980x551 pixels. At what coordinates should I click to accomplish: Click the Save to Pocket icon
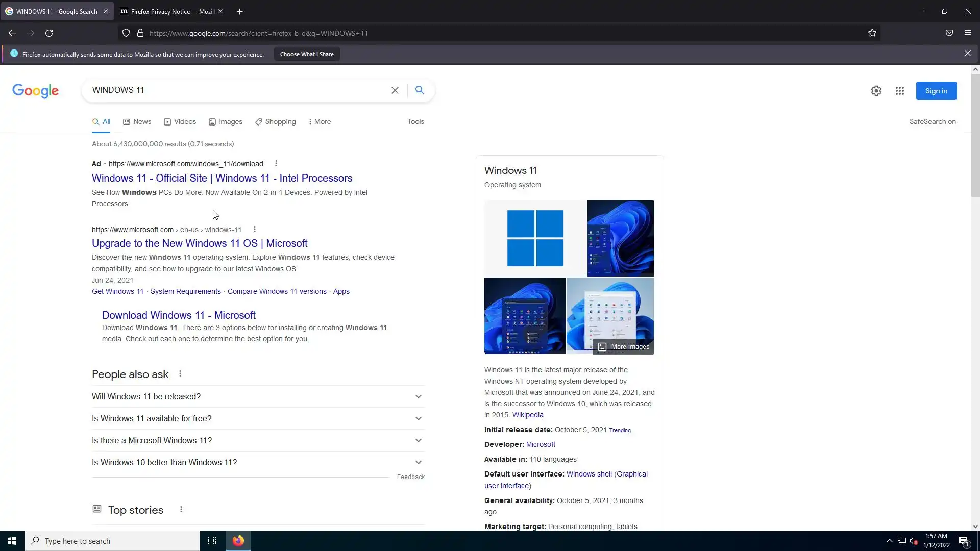click(949, 33)
